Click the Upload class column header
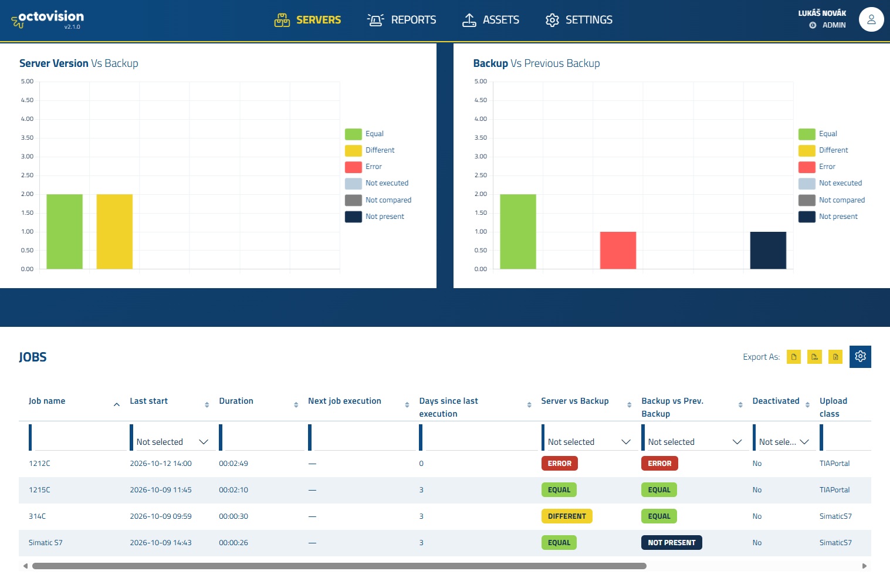 coord(833,407)
